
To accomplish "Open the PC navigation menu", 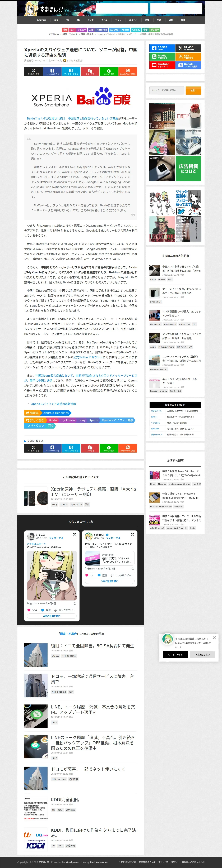I will point(67,20).
